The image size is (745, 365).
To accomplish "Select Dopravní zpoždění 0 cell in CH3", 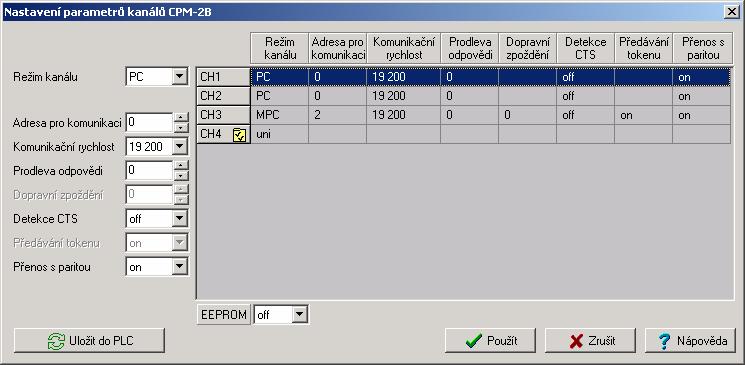I will point(527,115).
